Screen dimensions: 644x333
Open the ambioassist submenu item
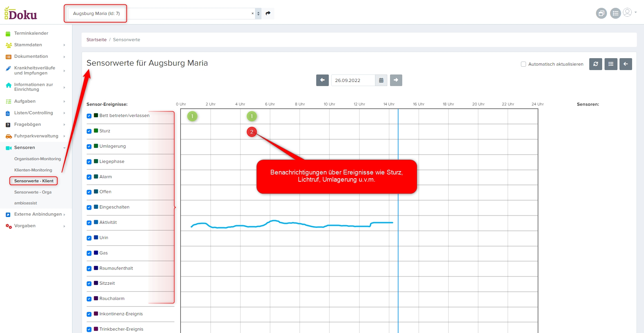tap(26, 203)
